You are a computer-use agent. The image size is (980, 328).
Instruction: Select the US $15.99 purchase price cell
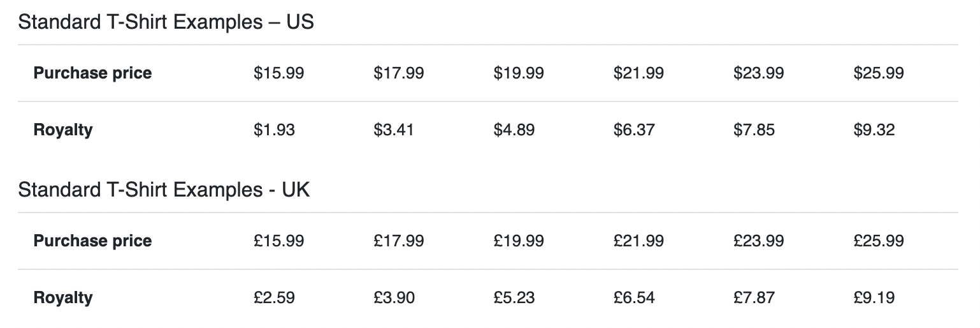click(278, 73)
